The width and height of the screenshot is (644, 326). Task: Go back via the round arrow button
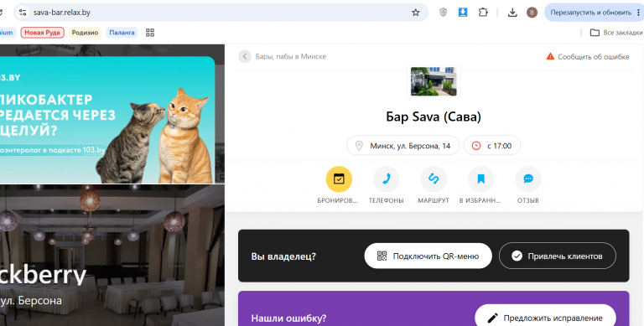[245, 56]
